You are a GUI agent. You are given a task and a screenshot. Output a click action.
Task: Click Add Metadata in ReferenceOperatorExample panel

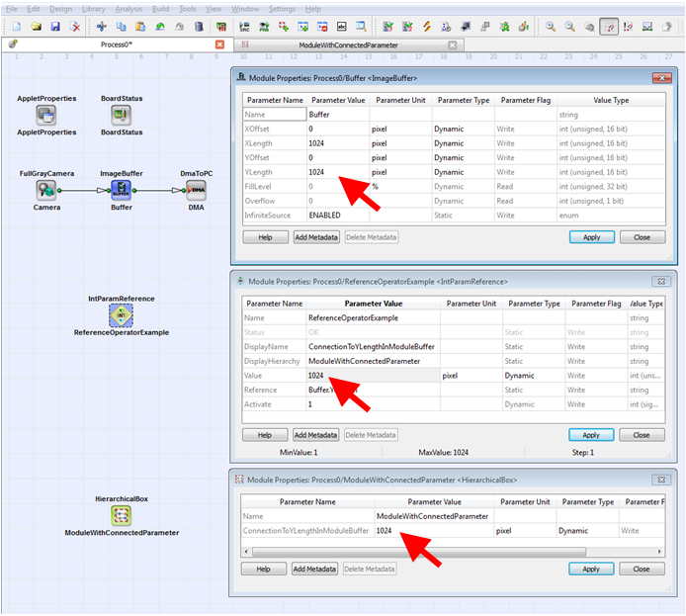pos(316,435)
